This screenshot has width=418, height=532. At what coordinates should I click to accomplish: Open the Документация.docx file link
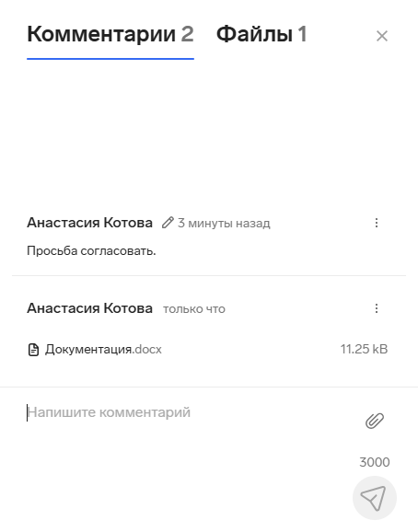point(103,349)
